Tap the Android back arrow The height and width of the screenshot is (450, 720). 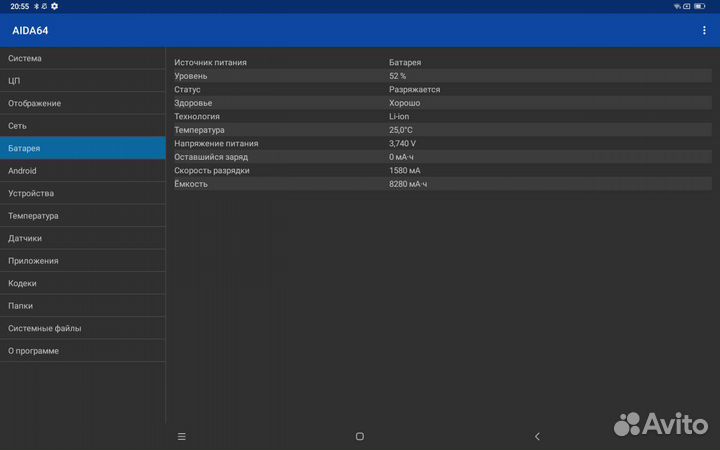(x=537, y=436)
